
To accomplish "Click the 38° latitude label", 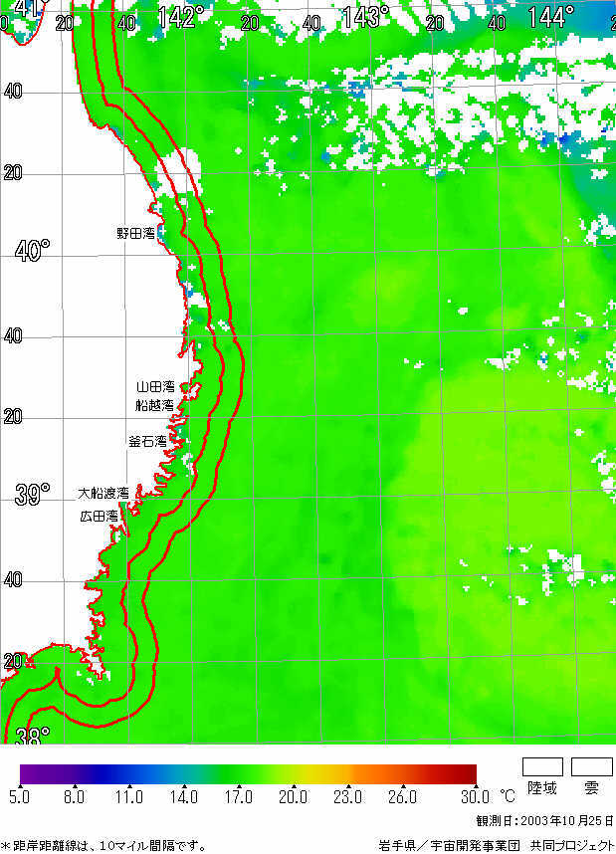I will point(32,736).
